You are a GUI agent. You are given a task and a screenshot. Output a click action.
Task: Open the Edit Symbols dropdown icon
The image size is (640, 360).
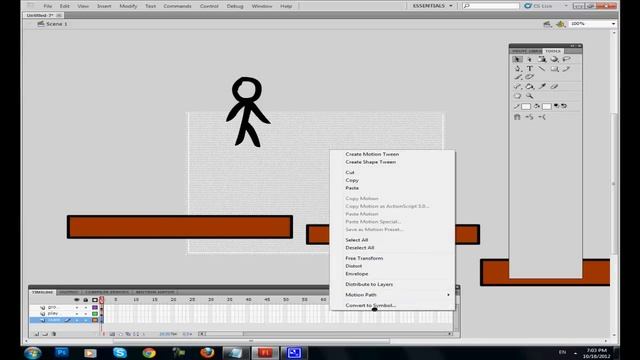click(x=560, y=24)
